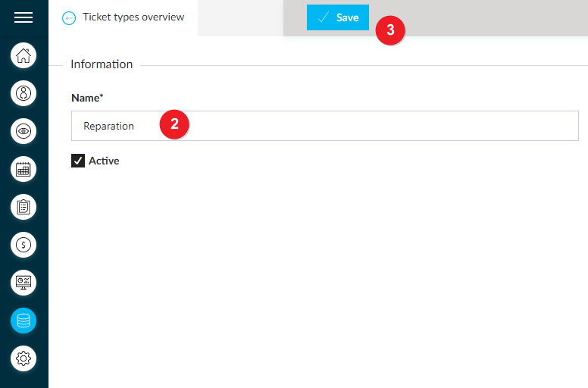Select the highlighted database icon

23,321
